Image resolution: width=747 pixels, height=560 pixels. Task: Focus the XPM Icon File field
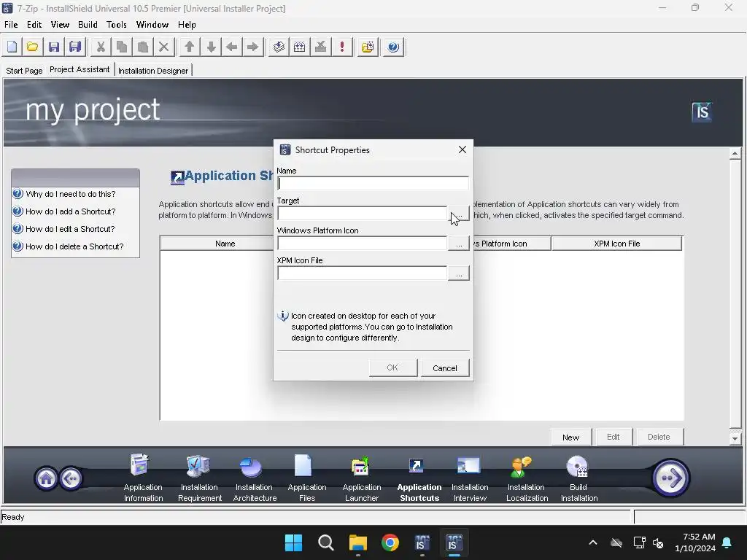[362, 273]
